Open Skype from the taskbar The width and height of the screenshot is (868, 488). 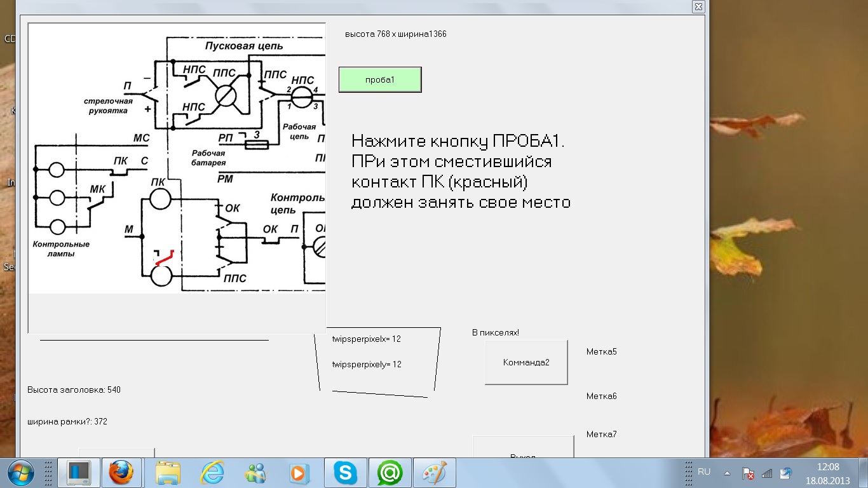click(x=345, y=473)
